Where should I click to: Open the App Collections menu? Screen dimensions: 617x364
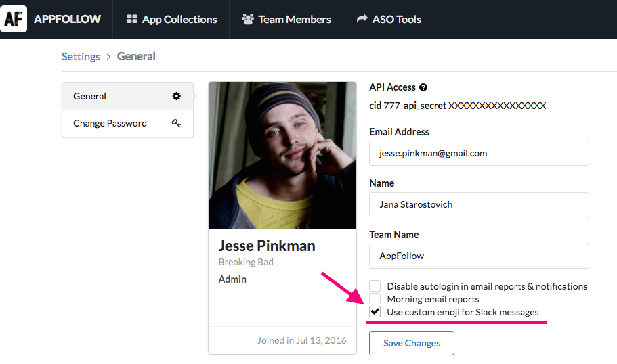click(171, 19)
